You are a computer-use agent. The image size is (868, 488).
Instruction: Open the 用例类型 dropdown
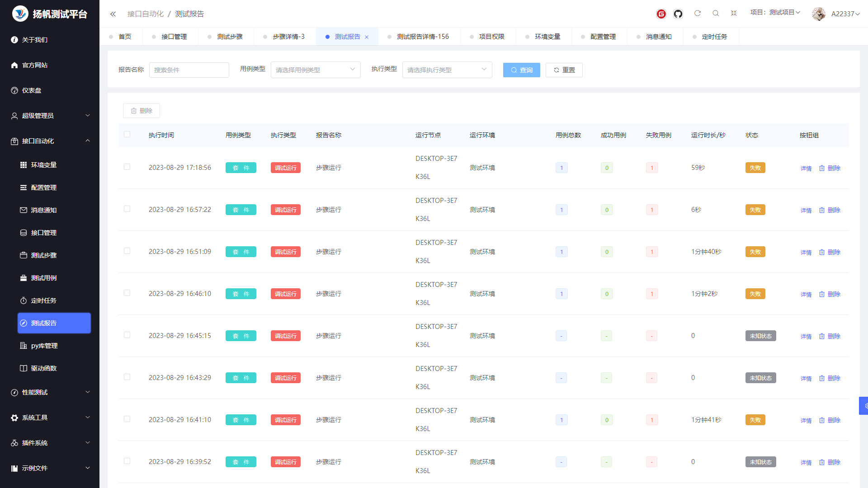pyautogui.click(x=315, y=70)
